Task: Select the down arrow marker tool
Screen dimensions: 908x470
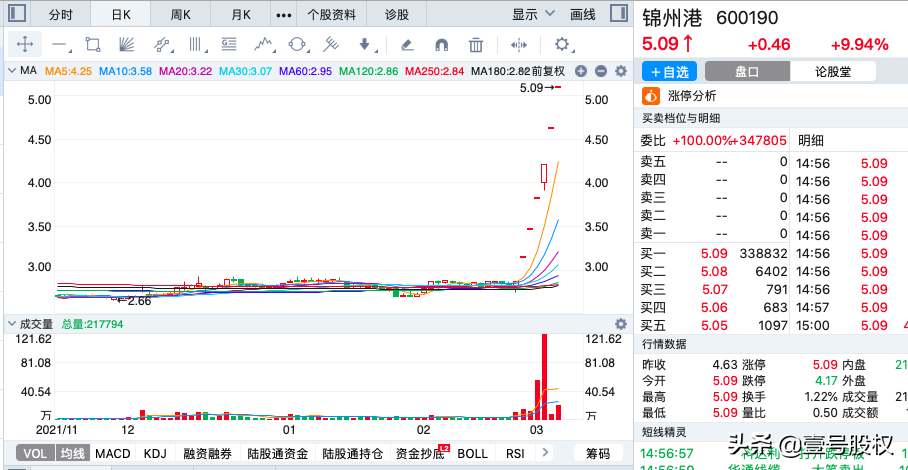Action: coord(365,45)
